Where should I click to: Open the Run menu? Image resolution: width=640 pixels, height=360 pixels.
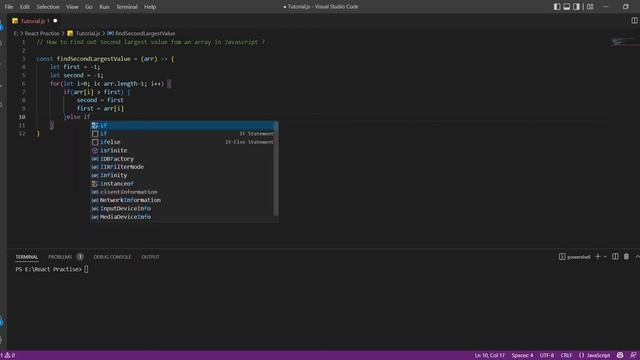[104, 7]
